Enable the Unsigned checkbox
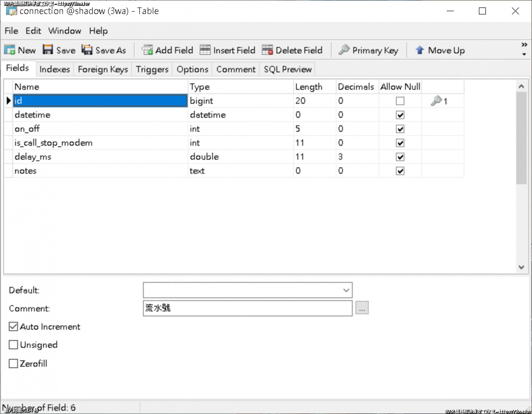Viewport: 532px width, 414px height. [x=14, y=345]
